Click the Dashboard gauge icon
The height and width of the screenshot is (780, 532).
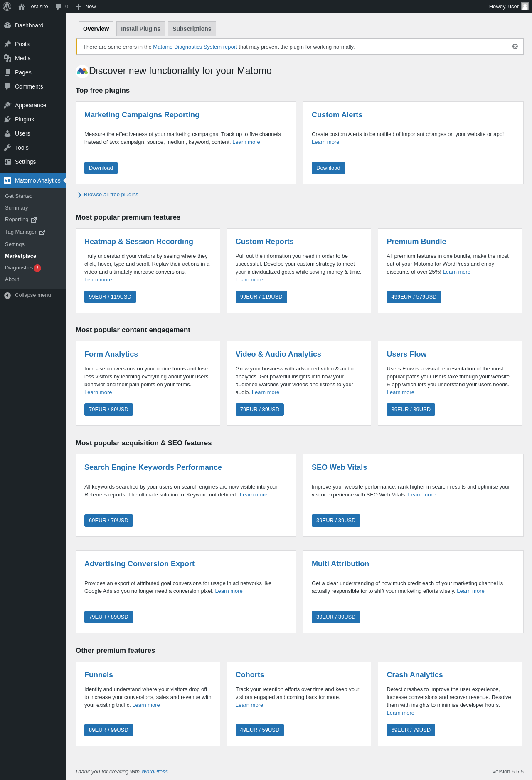7,25
